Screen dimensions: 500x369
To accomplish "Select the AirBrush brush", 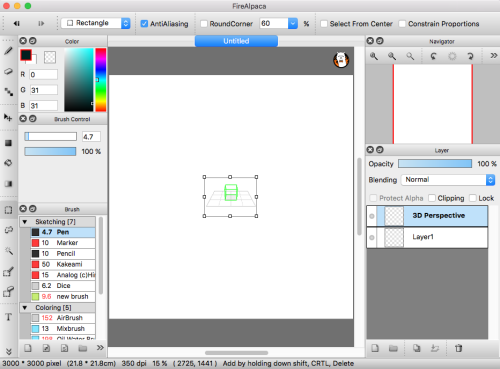I will click(63, 318).
